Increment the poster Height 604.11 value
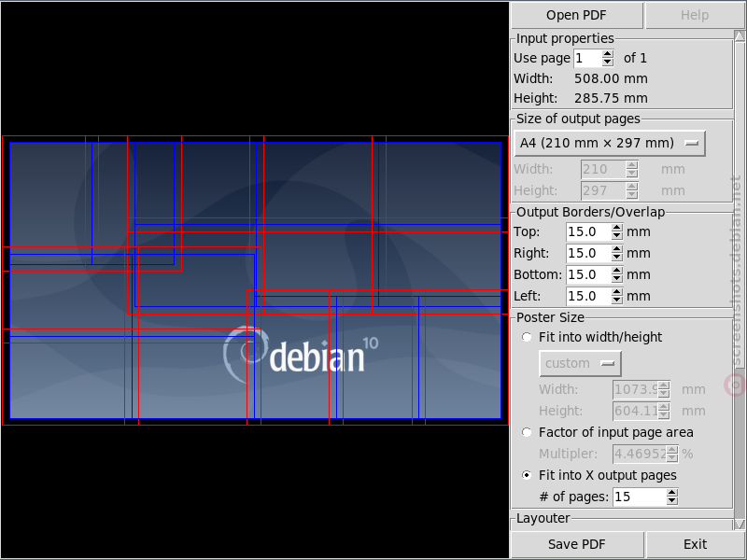This screenshot has height=560, width=747. [664, 407]
